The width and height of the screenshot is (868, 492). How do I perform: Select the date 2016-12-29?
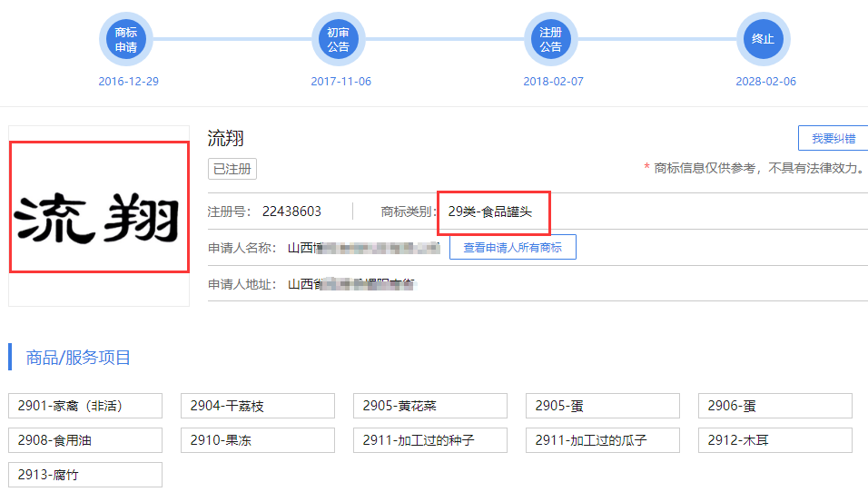point(128,82)
